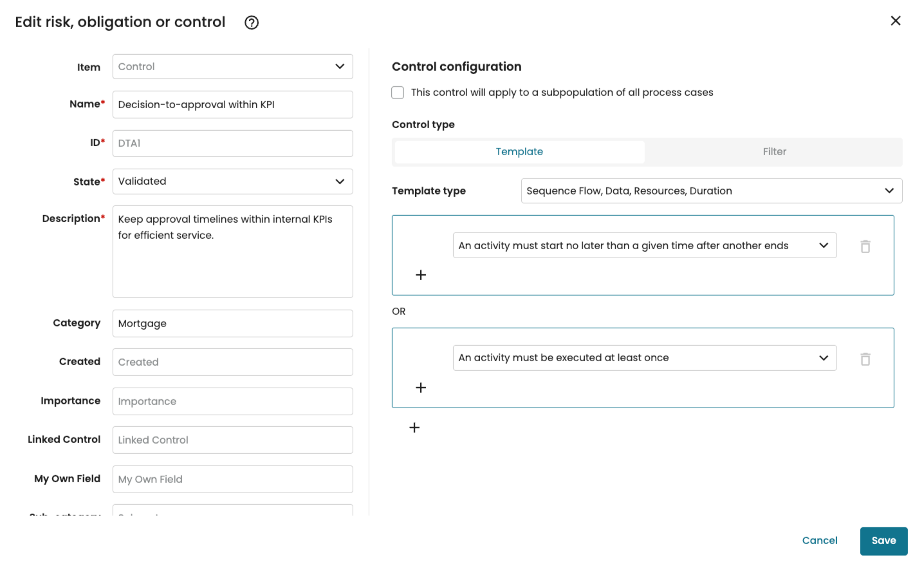The image size is (924, 564).
Task: Change the 'executed at least once' dropdown
Action: 644,358
